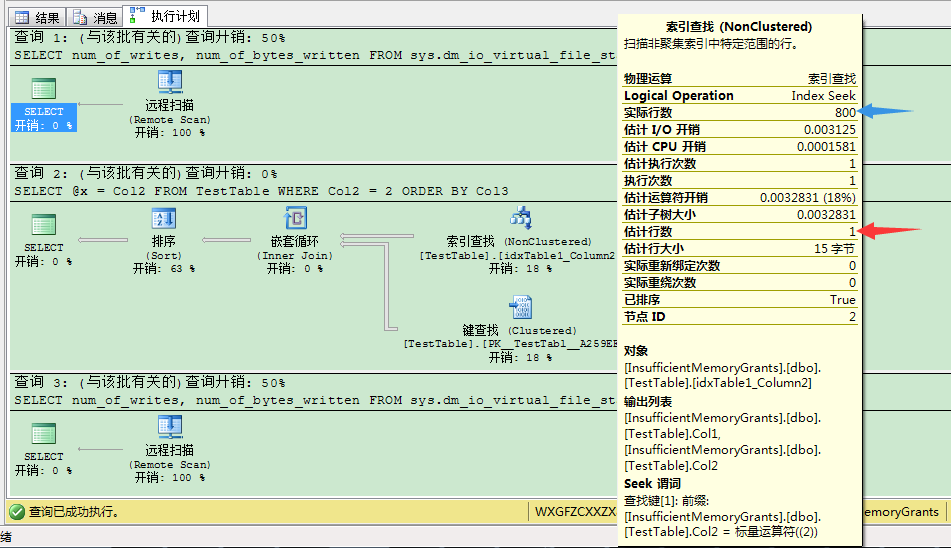This screenshot has width=951, height=548.
Task: Click the 估计子树大小 value row
Action: point(740,215)
